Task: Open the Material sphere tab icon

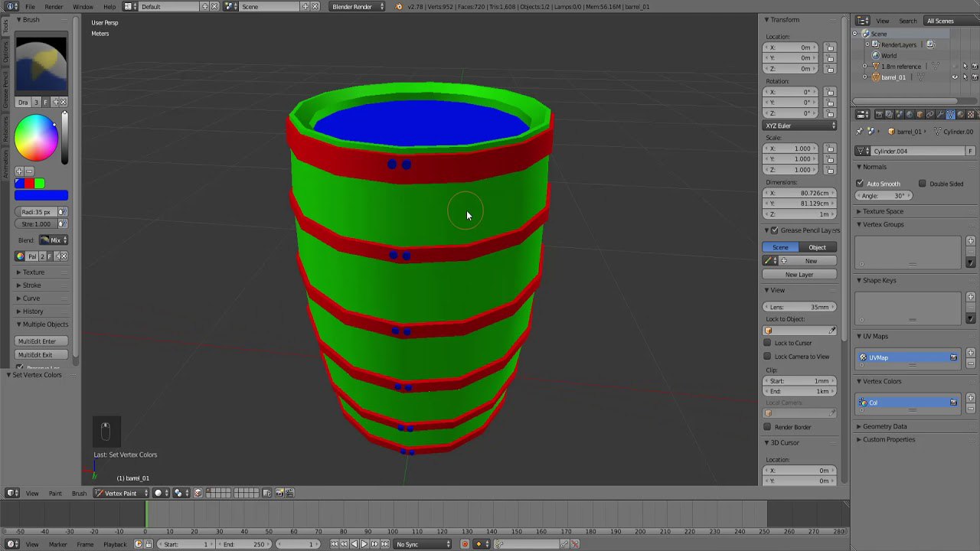Action: click(961, 115)
